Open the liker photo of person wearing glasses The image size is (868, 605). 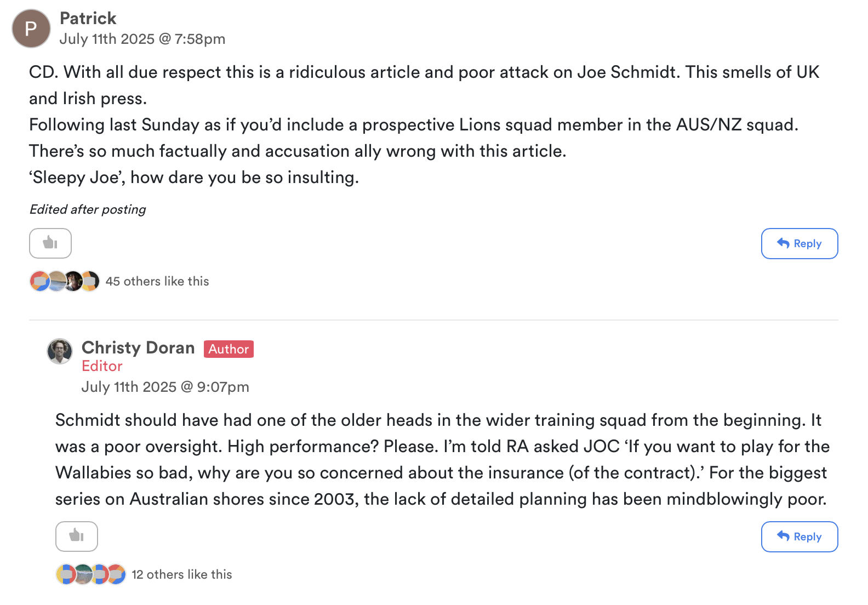pyautogui.click(x=73, y=281)
